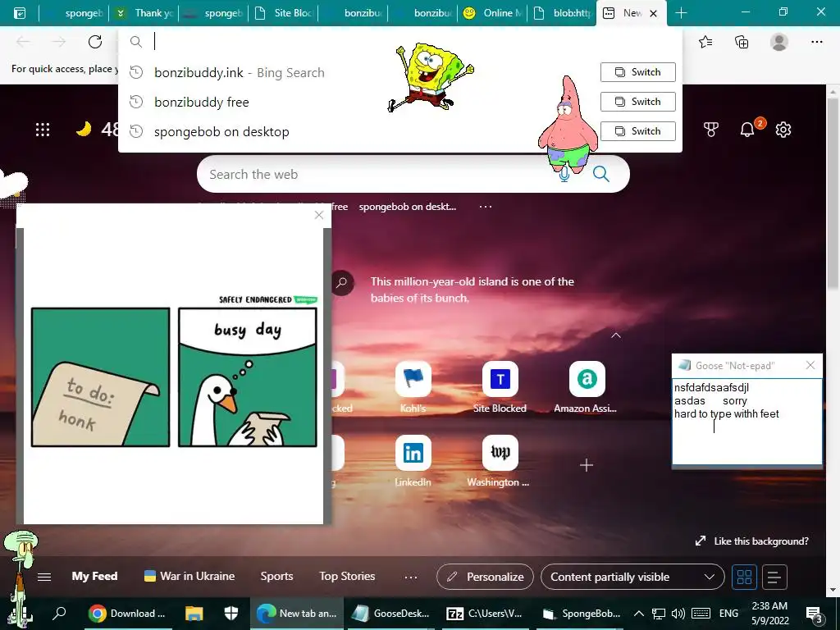Open the Microsoft apps grid launcher
The width and height of the screenshot is (840, 630).
43,129
